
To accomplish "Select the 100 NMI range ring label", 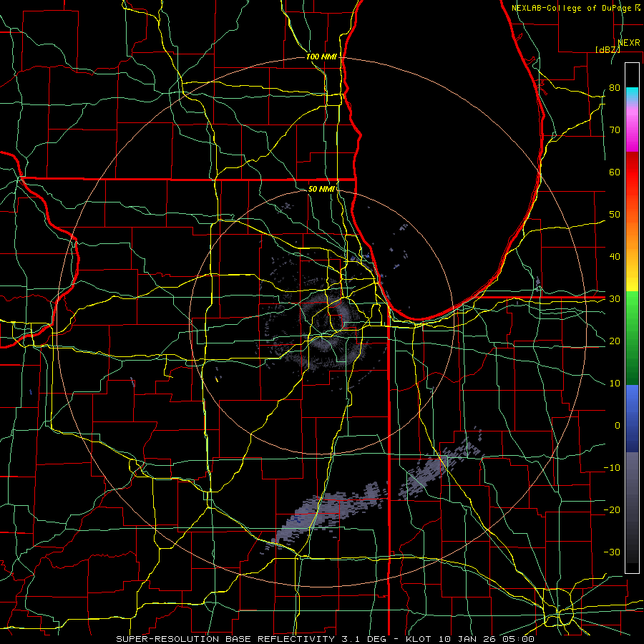I will (321, 57).
